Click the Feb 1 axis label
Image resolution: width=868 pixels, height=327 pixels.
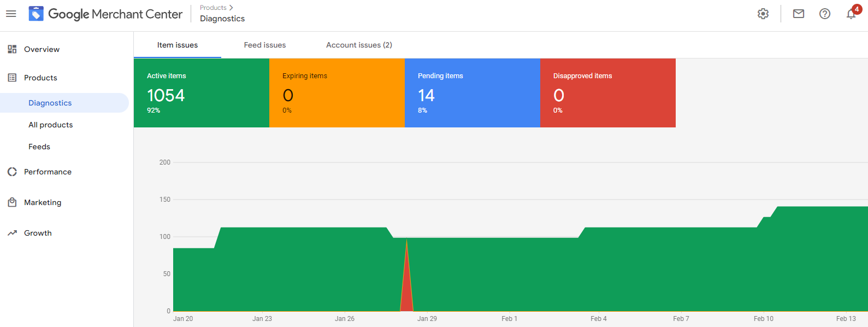(509, 319)
